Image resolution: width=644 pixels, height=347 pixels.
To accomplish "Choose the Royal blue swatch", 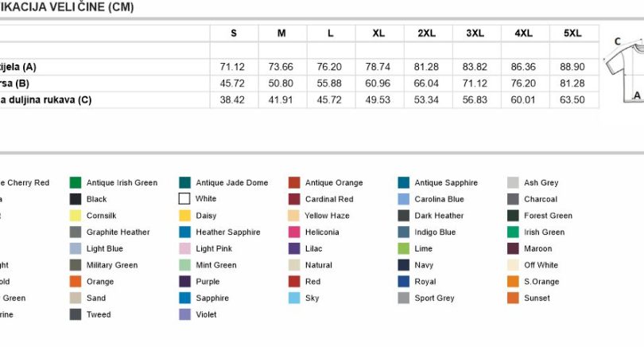I will pos(404,281).
